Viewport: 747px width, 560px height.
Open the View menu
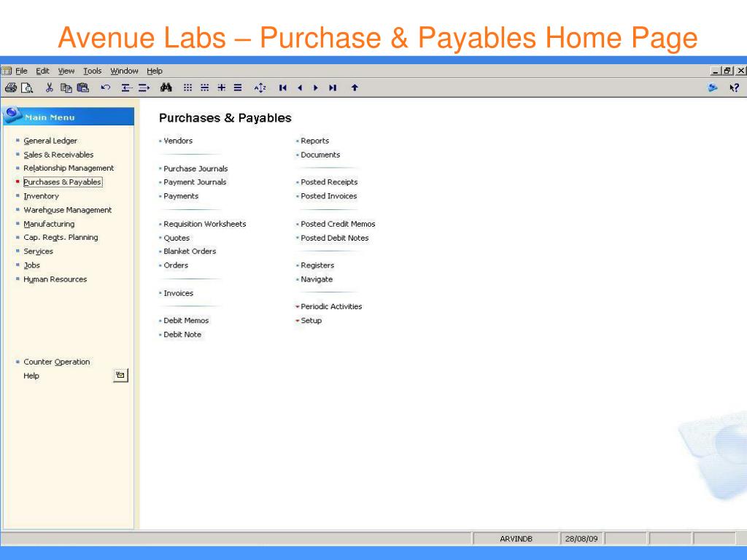66,71
